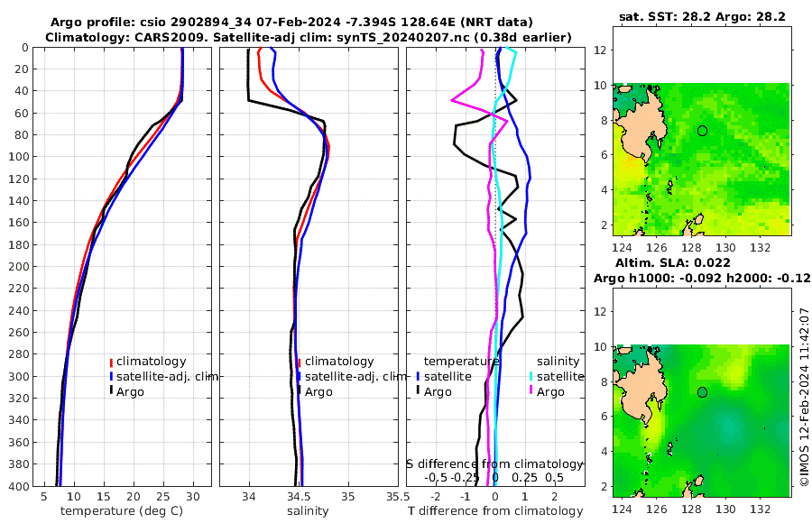Screen dimensions: 812x523
Task: Click the 'sat. SST: 28.2 Argo: 28.2' heading
Action: click(702, 16)
